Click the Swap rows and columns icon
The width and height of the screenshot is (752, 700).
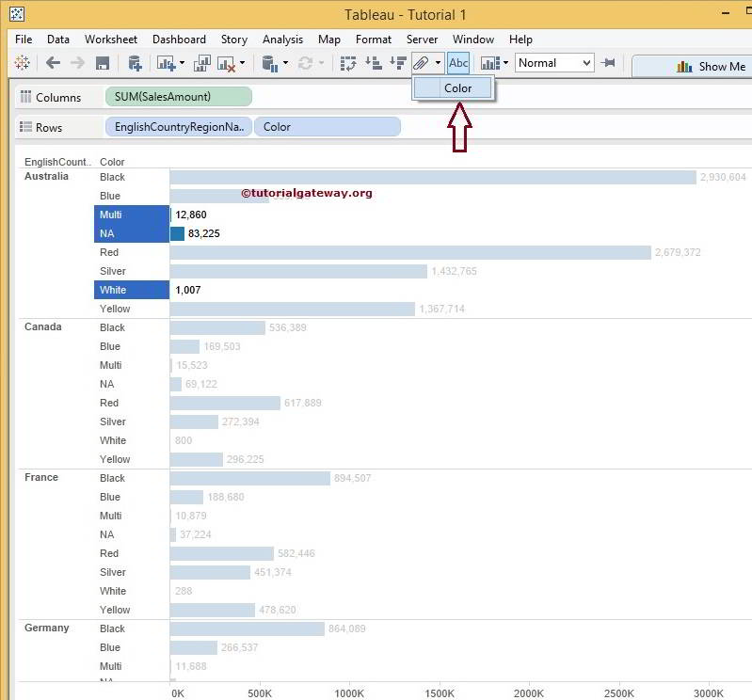point(348,63)
